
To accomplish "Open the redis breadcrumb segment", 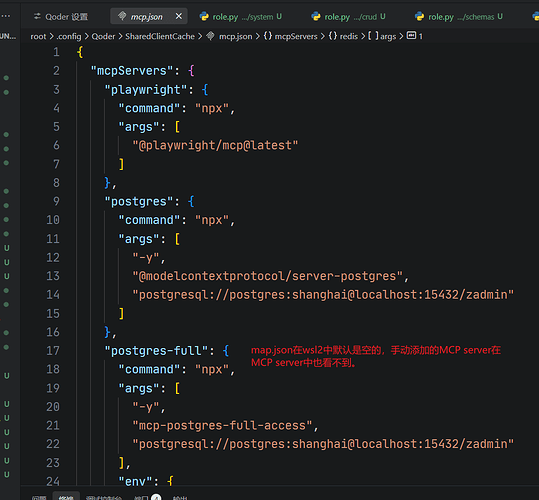I will (349, 36).
